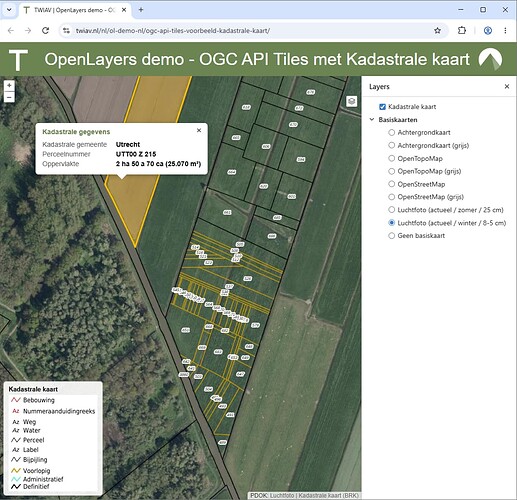The image size is (517, 500).
Task: Click the Label legend entry
Action: [25, 450]
